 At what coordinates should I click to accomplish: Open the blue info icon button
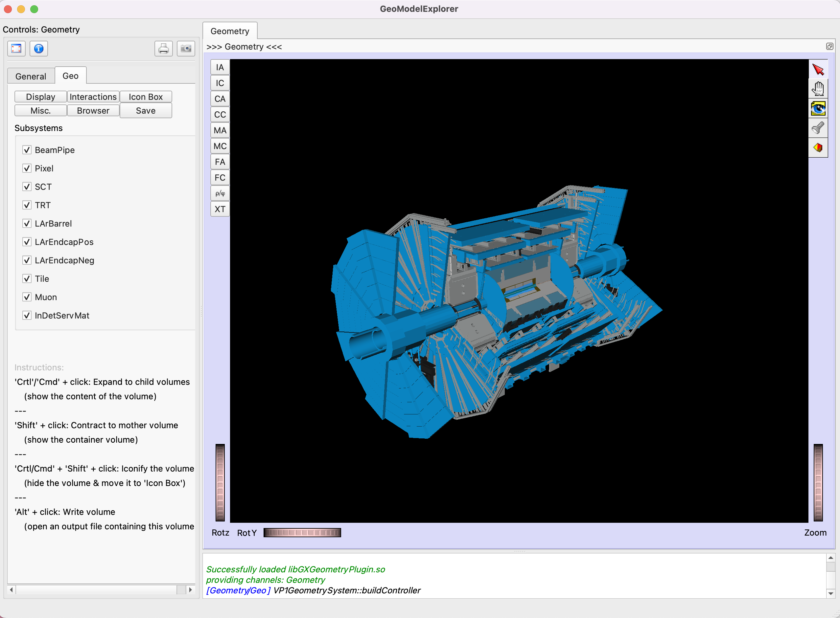[x=39, y=49]
